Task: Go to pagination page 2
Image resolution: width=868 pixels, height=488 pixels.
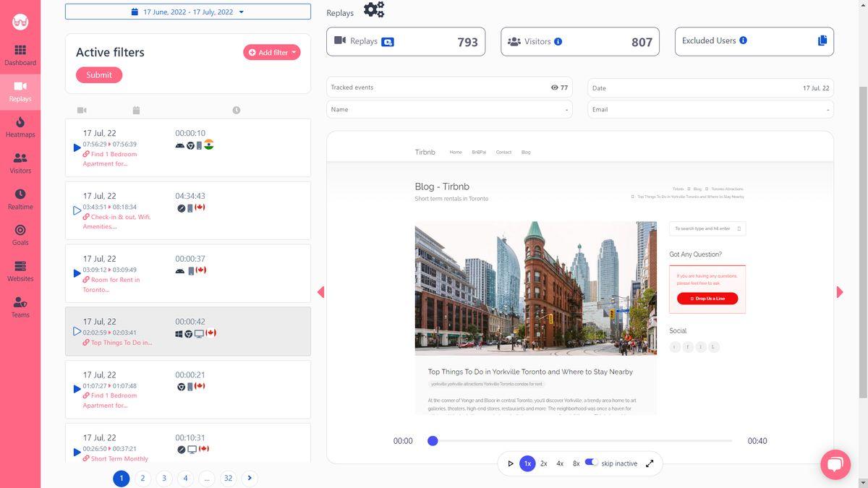Action: 142,478
